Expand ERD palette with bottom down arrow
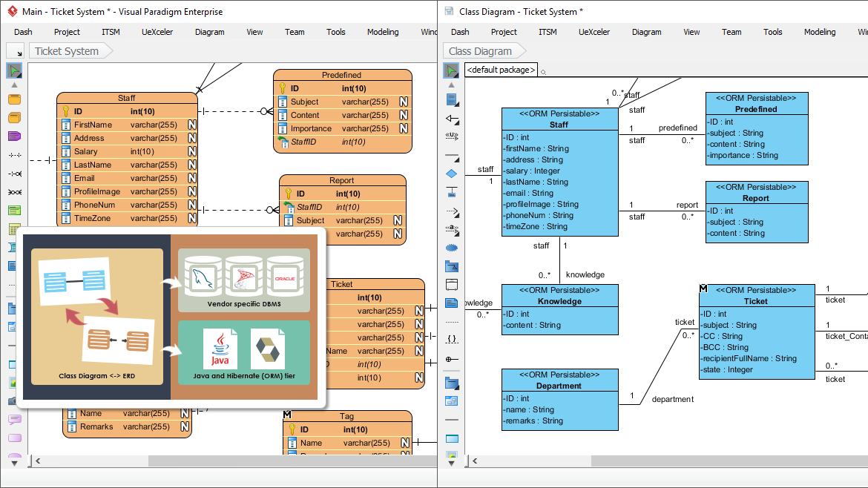Screen dimensions: 868x488 pyautogui.click(x=14, y=463)
